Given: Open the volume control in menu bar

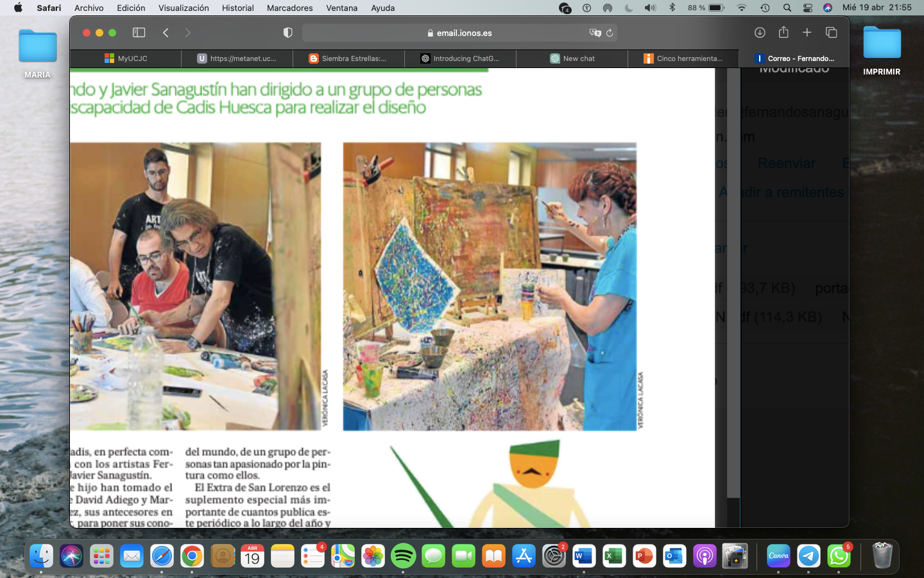Looking at the screenshot, I should pos(650,8).
